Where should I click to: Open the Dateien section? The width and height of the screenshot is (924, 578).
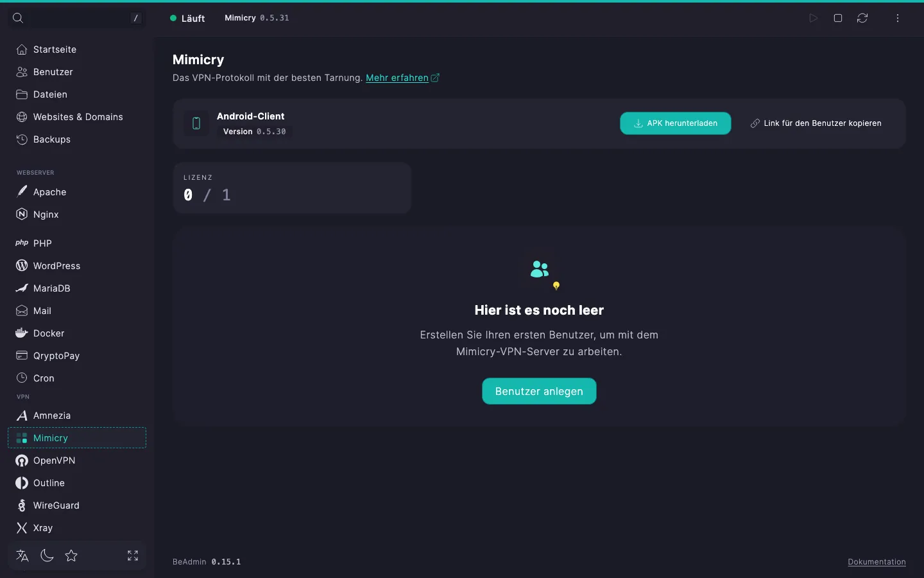pyautogui.click(x=77, y=94)
